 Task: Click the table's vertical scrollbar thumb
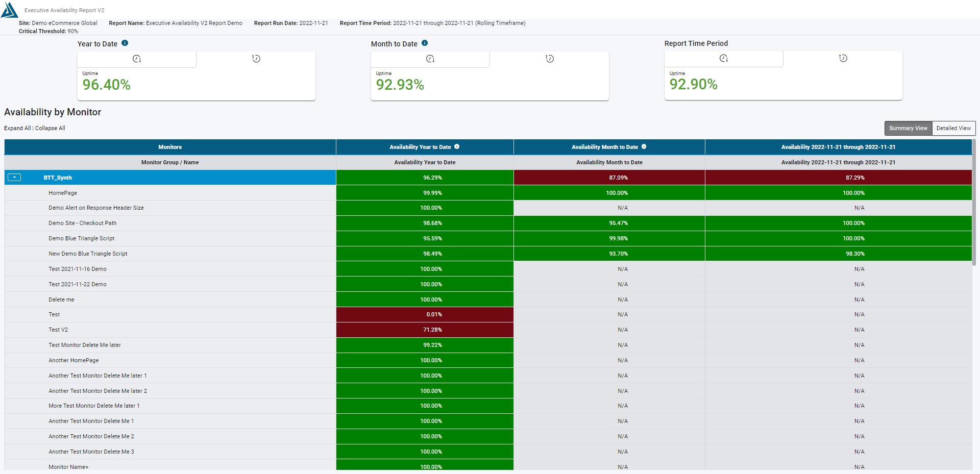pos(974,204)
